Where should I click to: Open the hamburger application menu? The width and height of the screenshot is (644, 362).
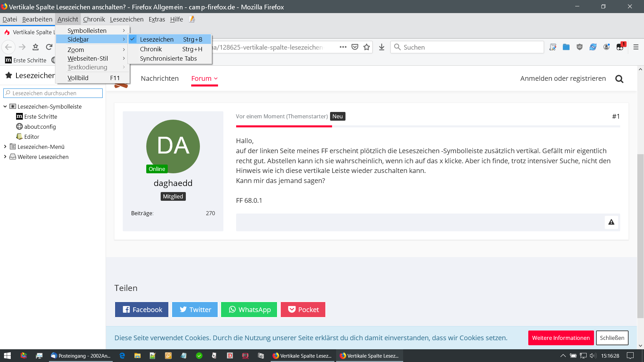(x=636, y=47)
